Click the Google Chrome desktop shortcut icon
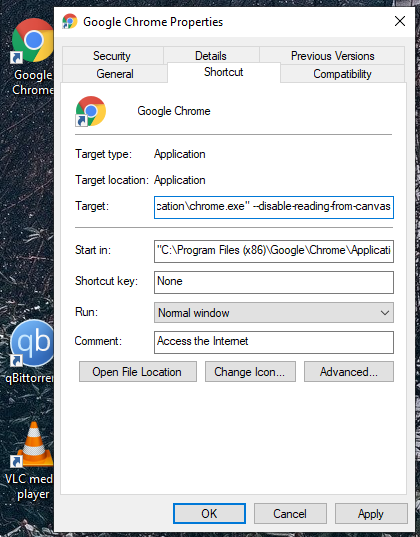Screen dimensions: 420x537 click(32, 41)
